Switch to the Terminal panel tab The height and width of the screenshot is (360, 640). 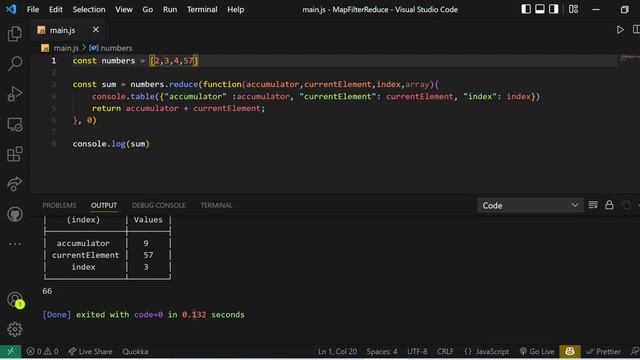point(216,205)
